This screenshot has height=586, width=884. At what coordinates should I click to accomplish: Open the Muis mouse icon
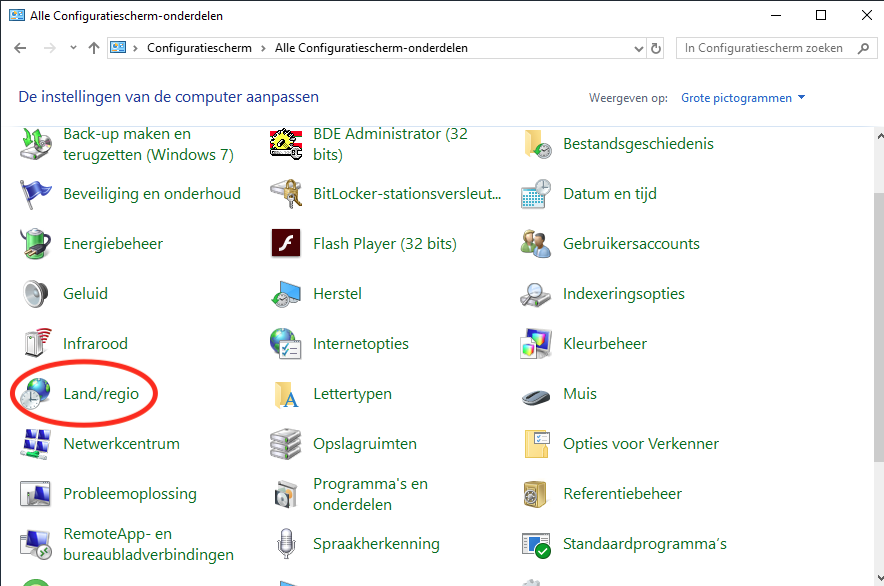pos(536,394)
